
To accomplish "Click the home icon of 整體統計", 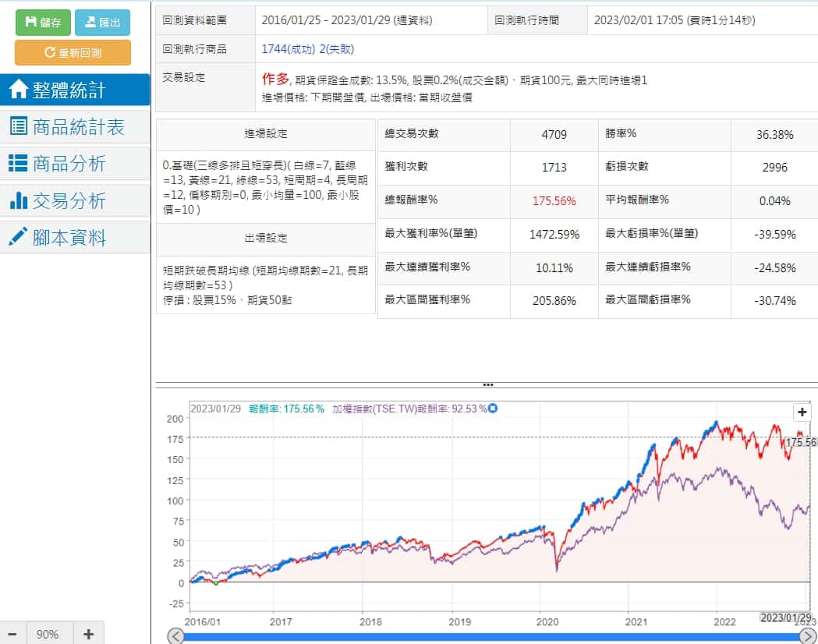I will [18, 90].
